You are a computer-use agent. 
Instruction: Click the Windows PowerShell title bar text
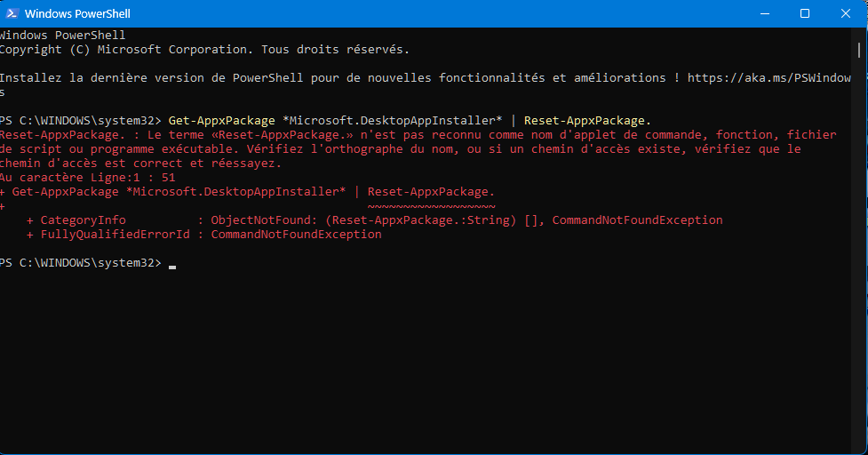point(77,13)
